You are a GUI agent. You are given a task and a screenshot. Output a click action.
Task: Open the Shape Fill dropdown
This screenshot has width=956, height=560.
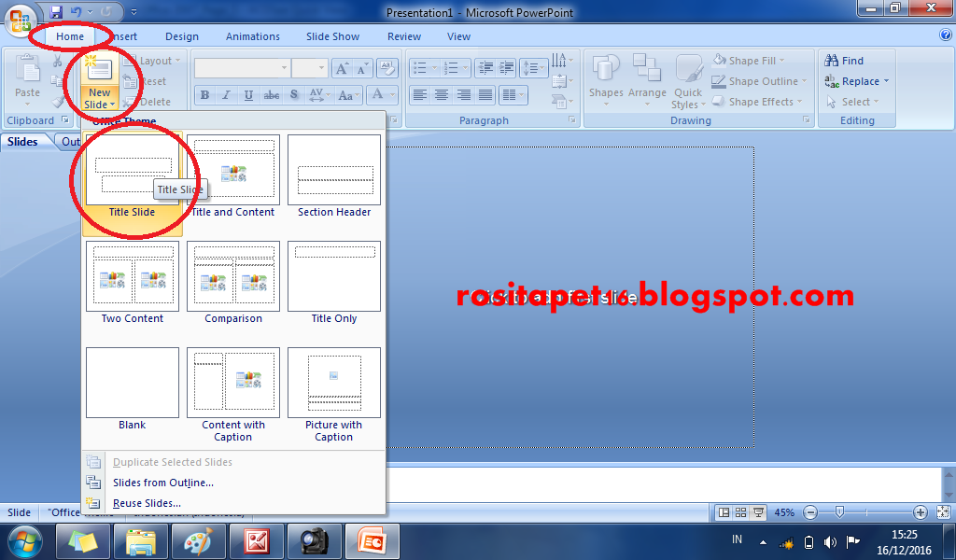click(749, 61)
